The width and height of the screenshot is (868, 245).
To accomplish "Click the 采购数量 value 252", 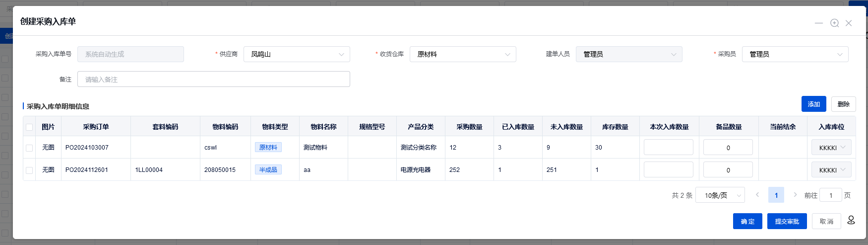I will click(x=454, y=170).
